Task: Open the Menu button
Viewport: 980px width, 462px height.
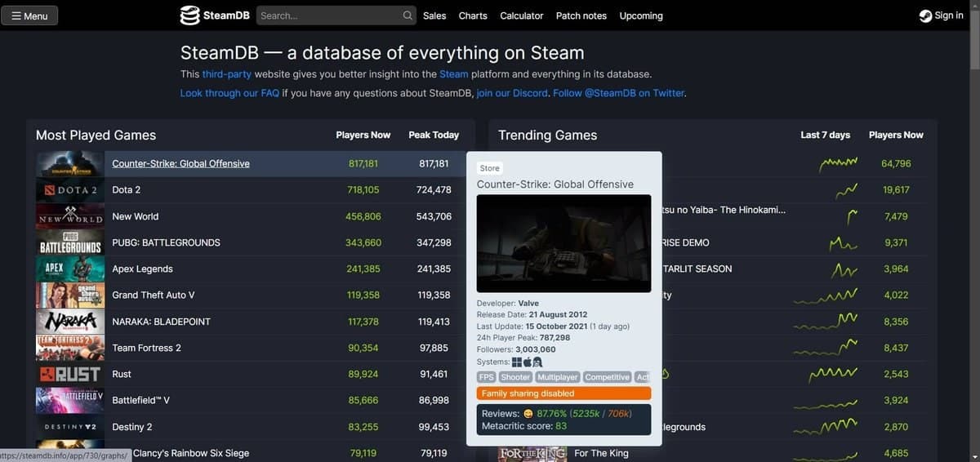Action: pyautogui.click(x=29, y=16)
